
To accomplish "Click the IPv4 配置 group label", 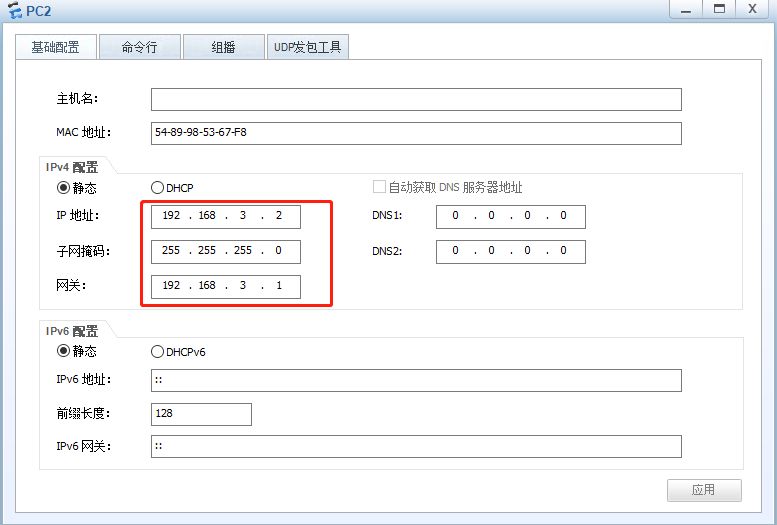I will coord(72,167).
